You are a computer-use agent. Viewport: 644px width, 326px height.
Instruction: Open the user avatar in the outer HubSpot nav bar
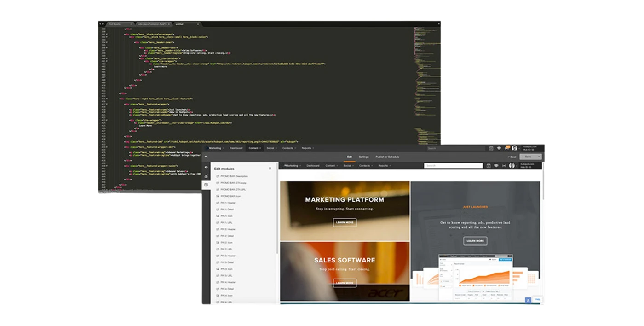point(514,148)
